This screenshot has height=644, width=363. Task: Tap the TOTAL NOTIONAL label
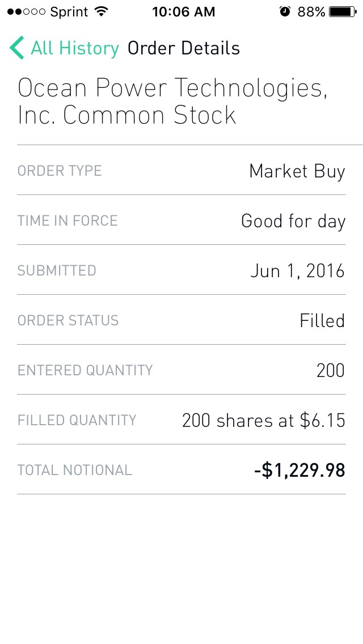coord(74,470)
